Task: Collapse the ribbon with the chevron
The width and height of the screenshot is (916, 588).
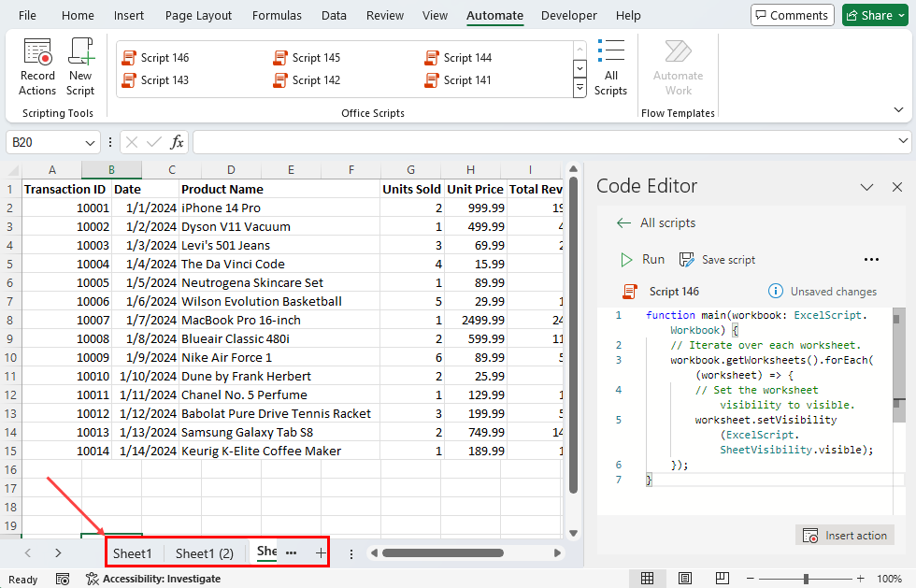Action: coord(898,110)
